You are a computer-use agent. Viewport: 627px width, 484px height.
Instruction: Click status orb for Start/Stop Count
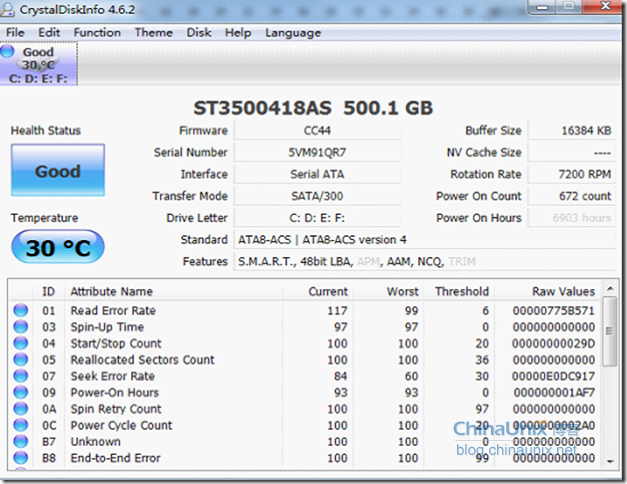click(20, 343)
